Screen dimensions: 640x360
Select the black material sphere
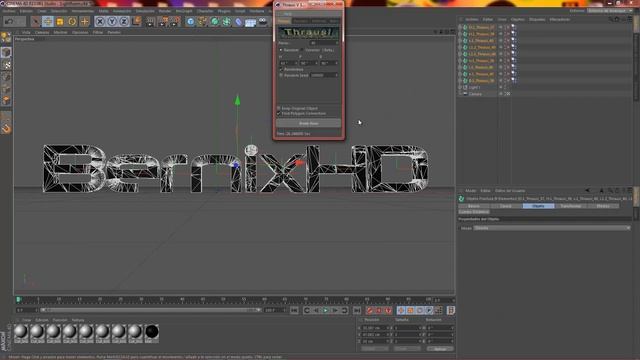point(151,331)
